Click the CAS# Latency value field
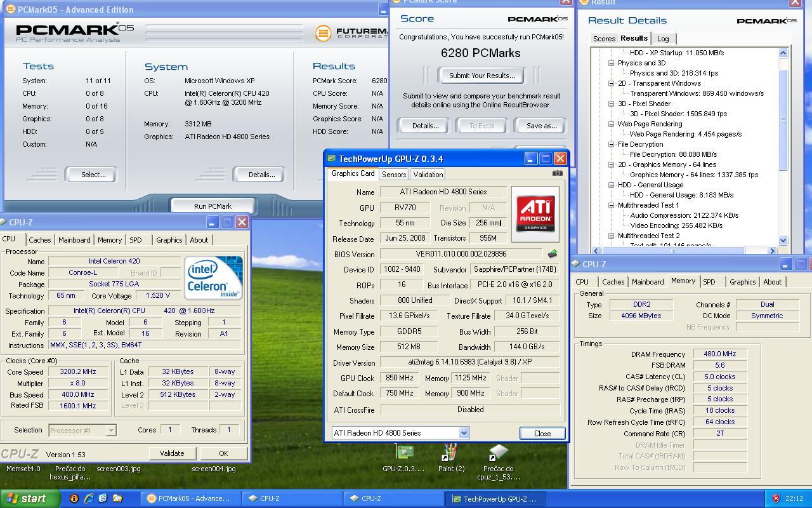 click(719, 377)
